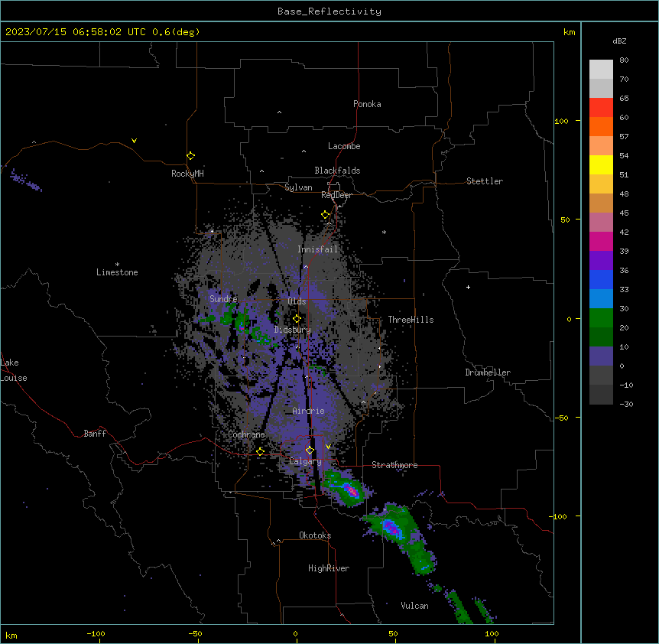Screen dimensions: 659x644
Task: Click the blue storm core south of Strathmore
Action: (x=392, y=528)
